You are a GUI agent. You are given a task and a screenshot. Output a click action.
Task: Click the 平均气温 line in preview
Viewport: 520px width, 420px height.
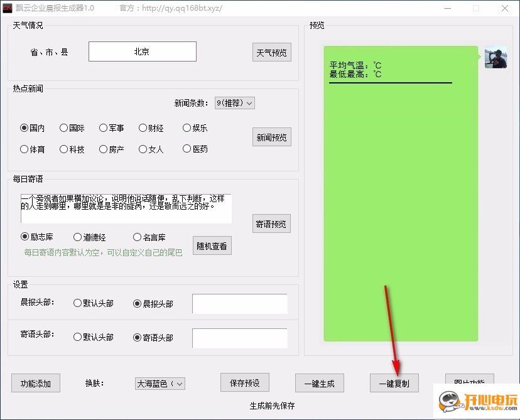355,65
